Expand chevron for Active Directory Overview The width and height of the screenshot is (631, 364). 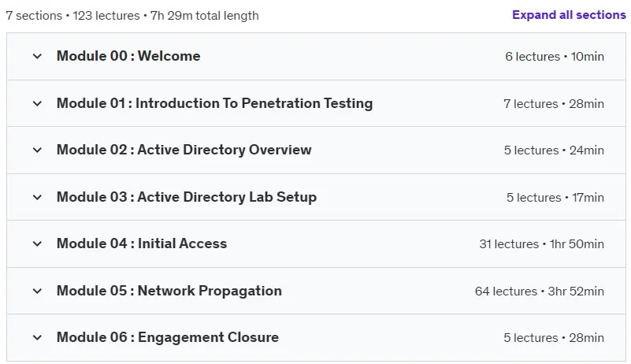(x=37, y=150)
